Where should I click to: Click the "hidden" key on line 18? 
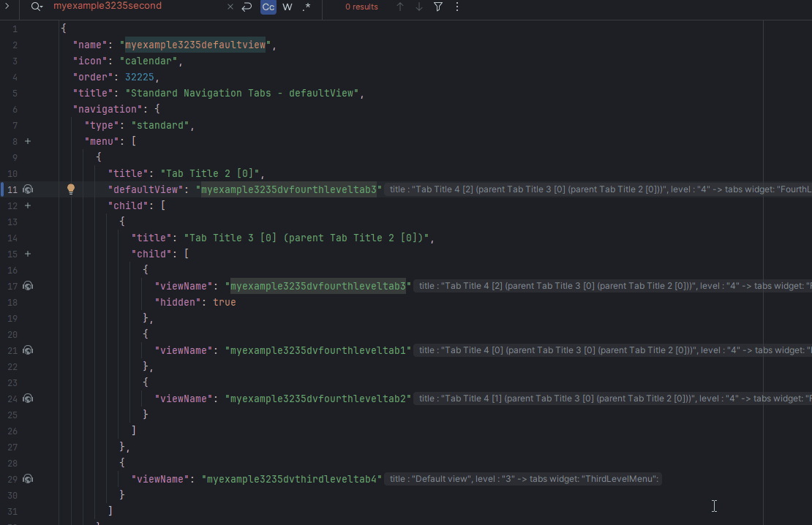coord(178,302)
